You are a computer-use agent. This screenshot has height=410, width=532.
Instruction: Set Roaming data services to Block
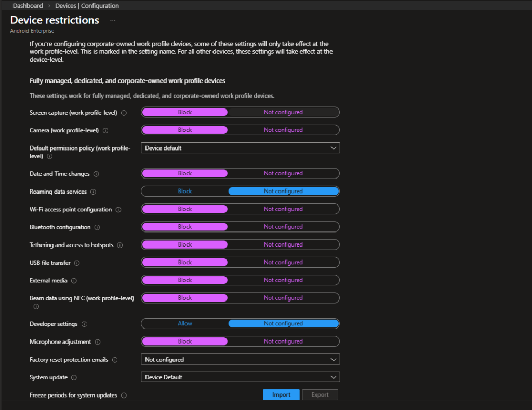tap(184, 191)
